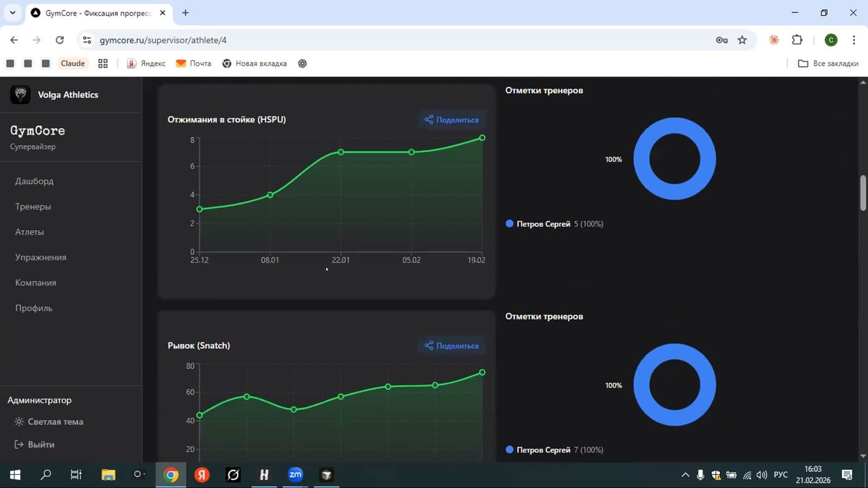Open the Компания page

pyautogui.click(x=35, y=283)
